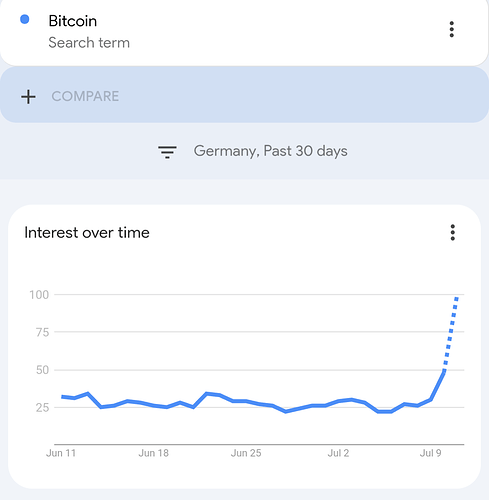Image resolution: width=489 pixels, height=500 pixels.
Task: Click the Jul 2 axis label
Action: point(338,453)
